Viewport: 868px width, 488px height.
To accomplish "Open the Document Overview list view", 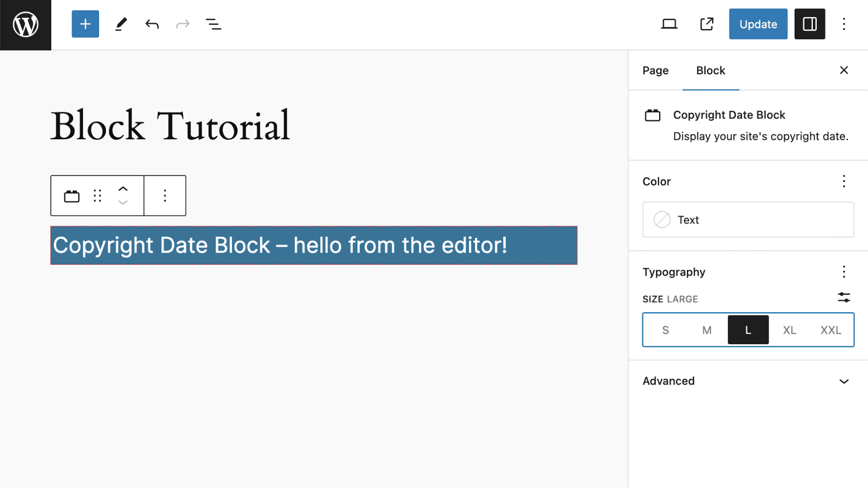I will pyautogui.click(x=213, y=24).
